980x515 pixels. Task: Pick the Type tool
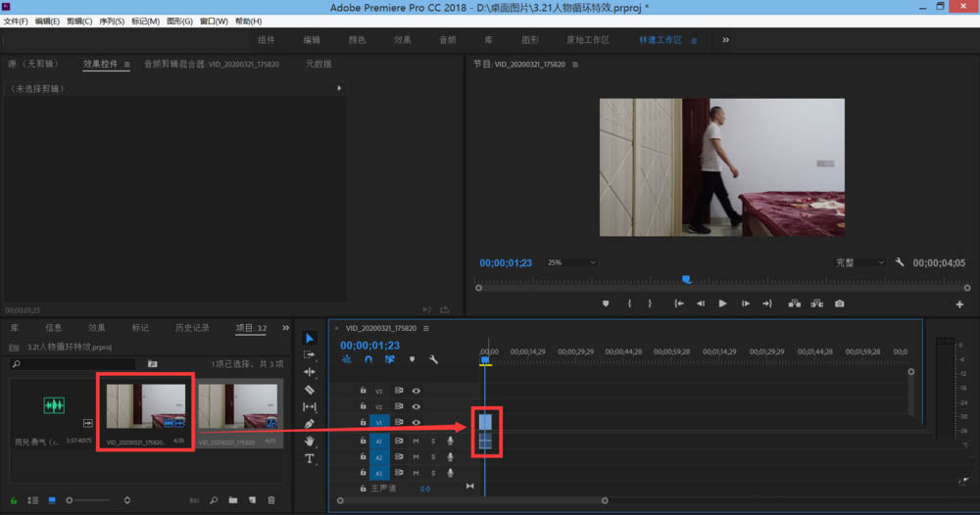tap(310, 458)
